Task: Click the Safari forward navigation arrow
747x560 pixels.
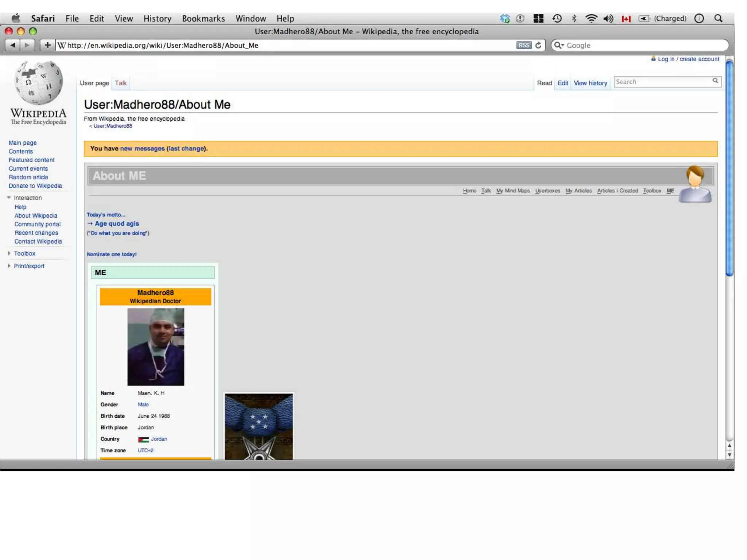Action: coord(27,45)
